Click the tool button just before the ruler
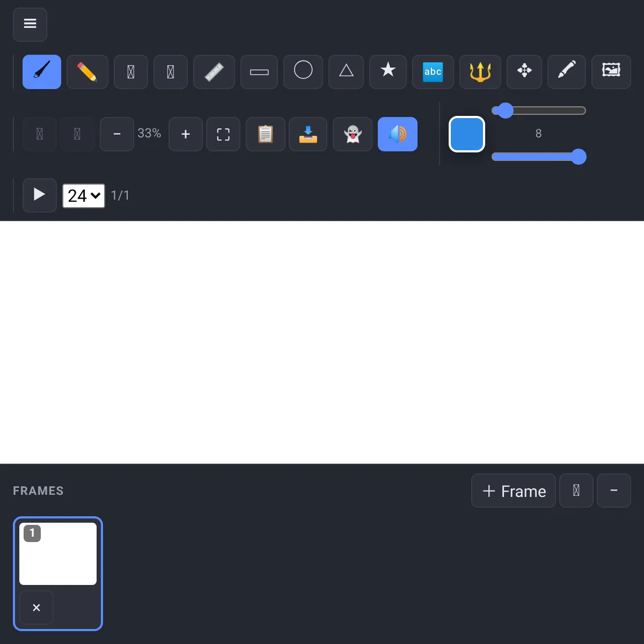The image size is (644, 644). pyautogui.click(x=171, y=72)
